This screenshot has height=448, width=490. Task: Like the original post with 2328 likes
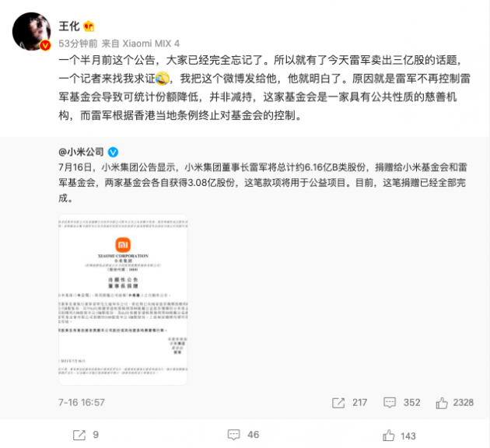442,403
